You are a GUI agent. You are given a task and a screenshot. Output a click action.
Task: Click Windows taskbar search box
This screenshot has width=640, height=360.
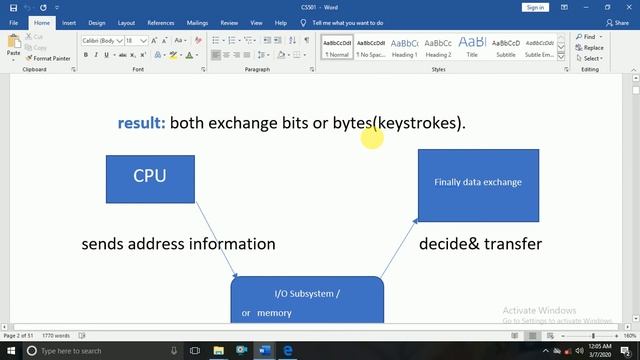click(x=102, y=351)
